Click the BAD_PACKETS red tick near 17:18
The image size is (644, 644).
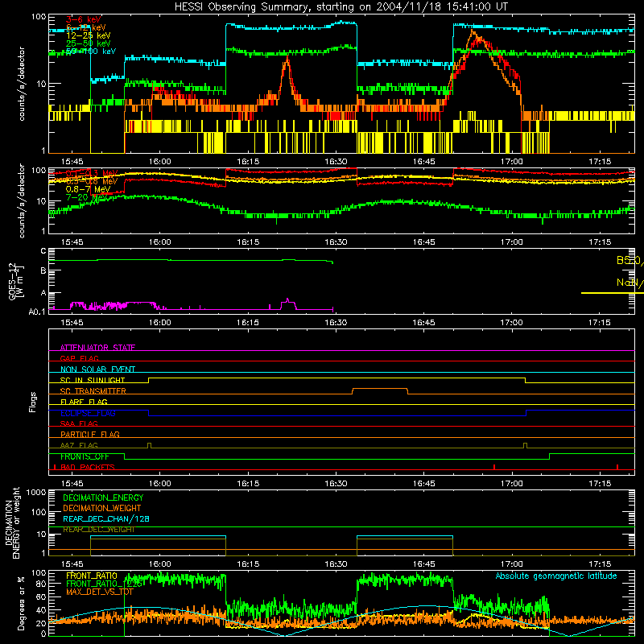617,467
